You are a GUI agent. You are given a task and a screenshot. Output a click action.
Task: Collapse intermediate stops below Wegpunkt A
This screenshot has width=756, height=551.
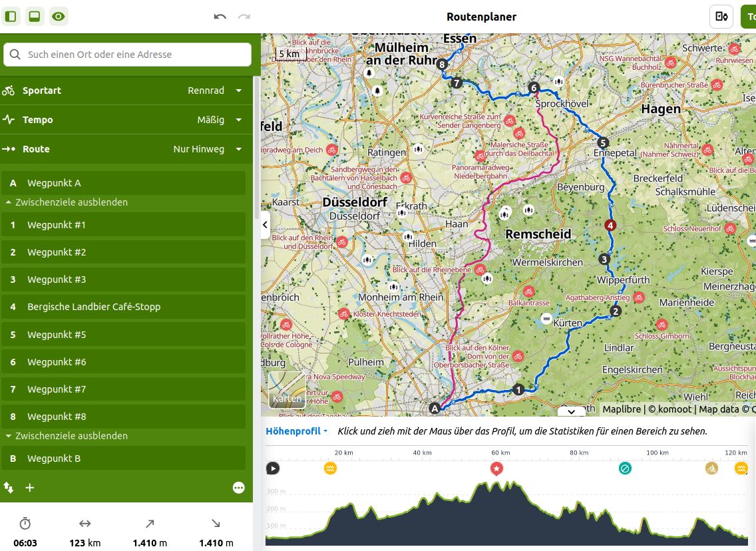pos(67,202)
